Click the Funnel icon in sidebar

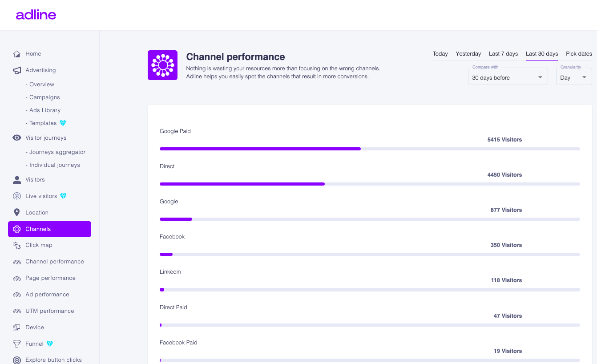[x=17, y=344]
